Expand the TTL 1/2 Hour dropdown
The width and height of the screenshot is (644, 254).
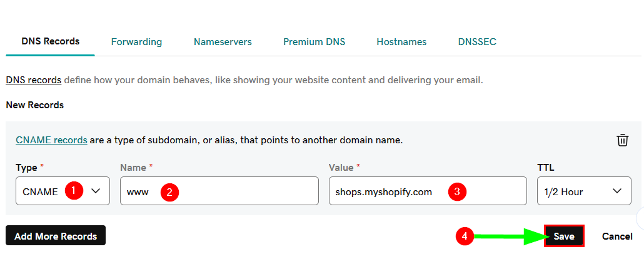583,191
